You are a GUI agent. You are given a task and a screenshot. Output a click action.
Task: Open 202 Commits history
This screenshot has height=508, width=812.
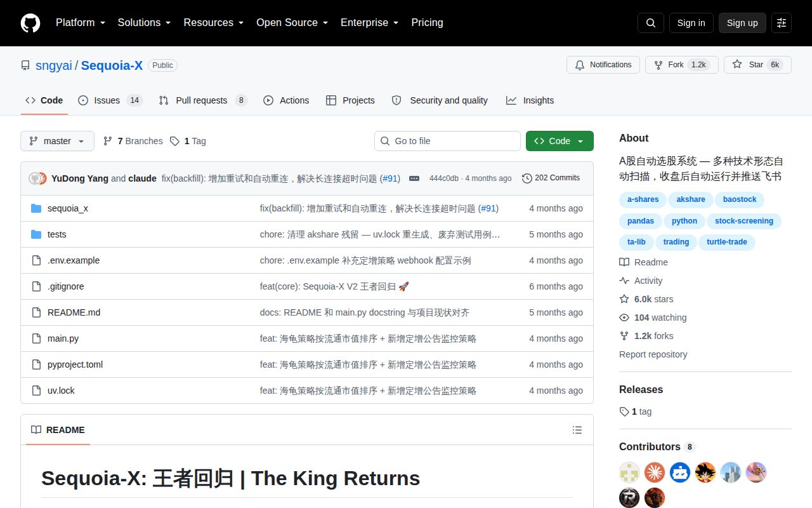[551, 178]
